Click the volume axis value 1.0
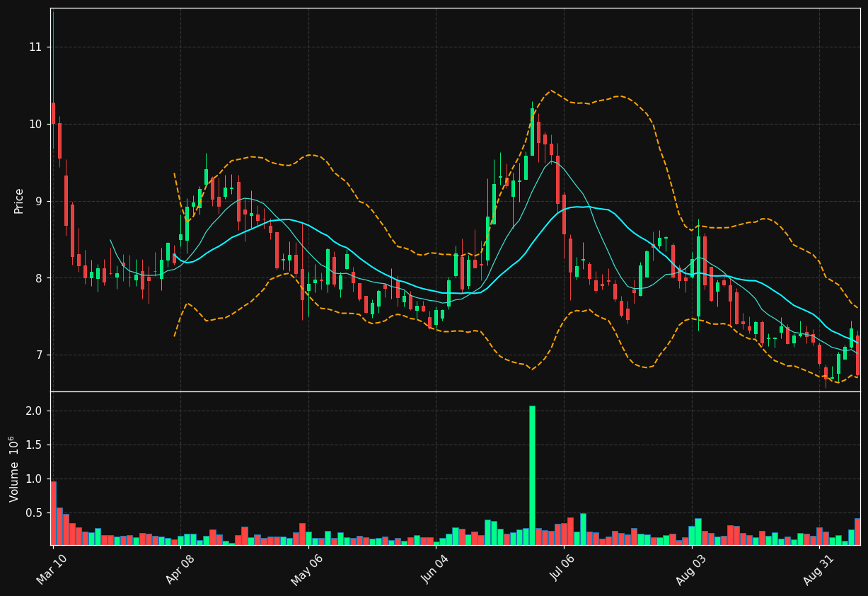Image resolution: width=868 pixels, height=596 pixels. click(35, 479)
